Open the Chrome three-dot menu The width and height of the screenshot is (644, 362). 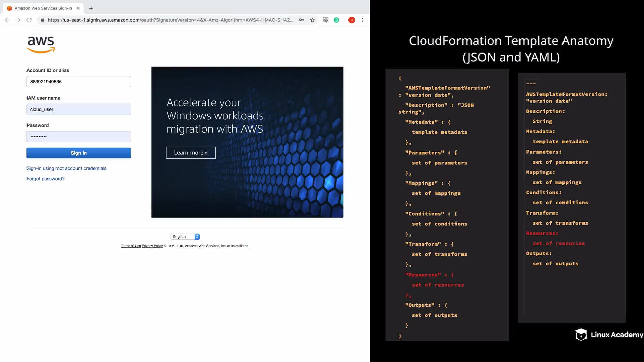click(x=363, y=20)
